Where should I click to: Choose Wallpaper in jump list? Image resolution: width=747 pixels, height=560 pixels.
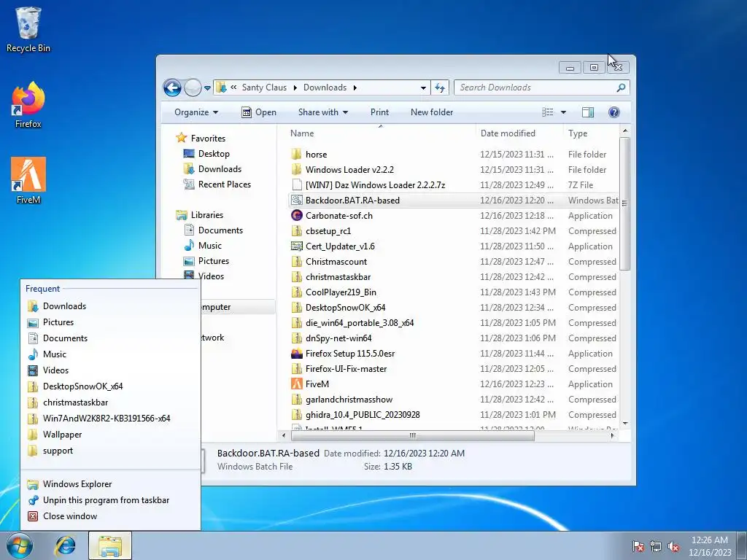[110, 435]
